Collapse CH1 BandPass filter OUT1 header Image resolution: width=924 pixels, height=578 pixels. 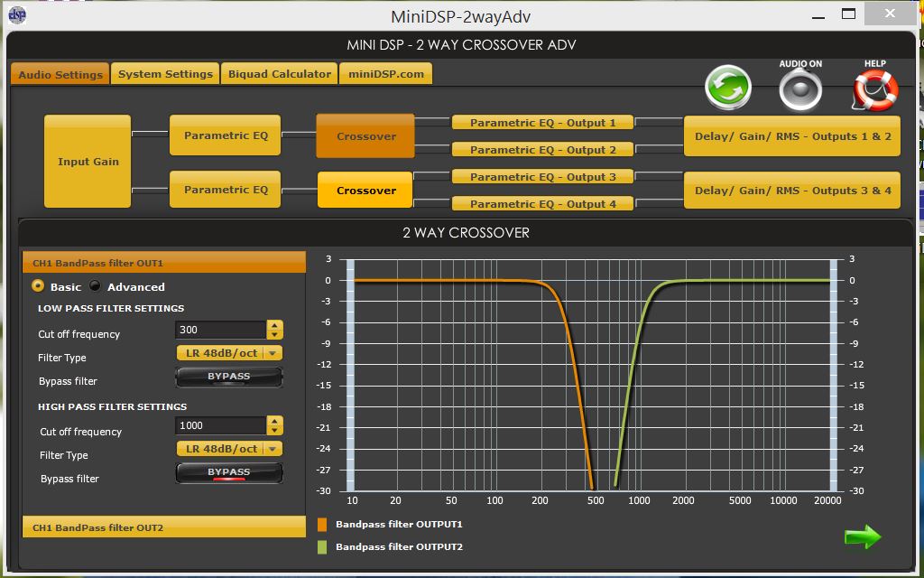tap(164, 263)
